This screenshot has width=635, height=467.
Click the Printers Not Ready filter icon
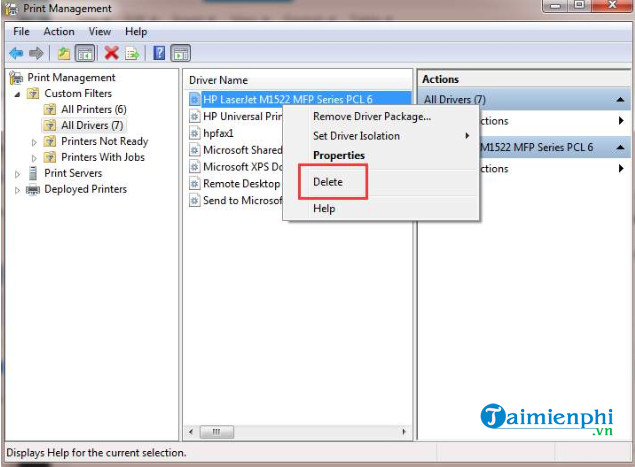(x=50, y=141)
